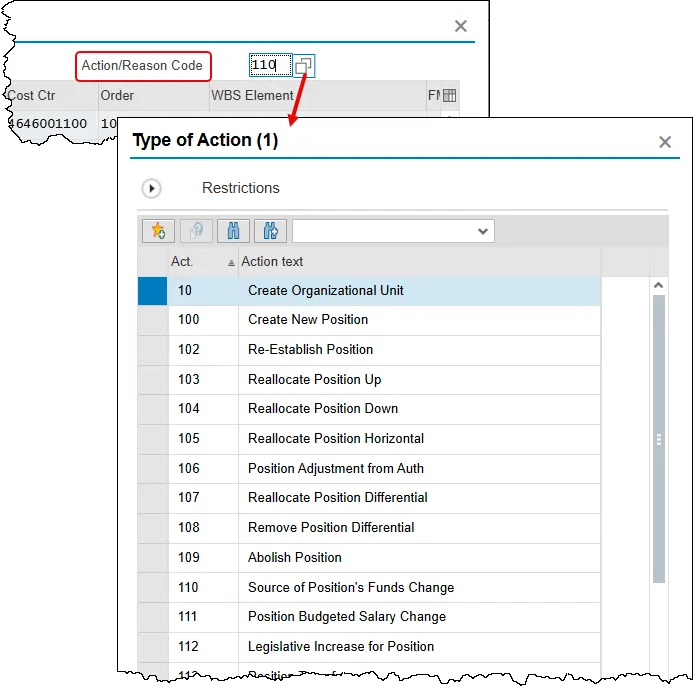
Task: Click action code 105 cell
Action: click(203, 439)
